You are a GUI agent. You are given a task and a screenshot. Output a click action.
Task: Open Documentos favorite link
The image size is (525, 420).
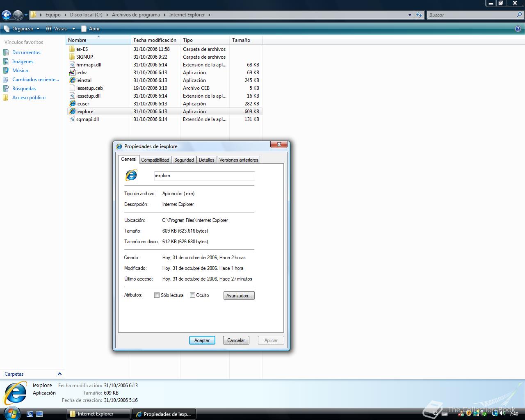[x=26, y=52]
